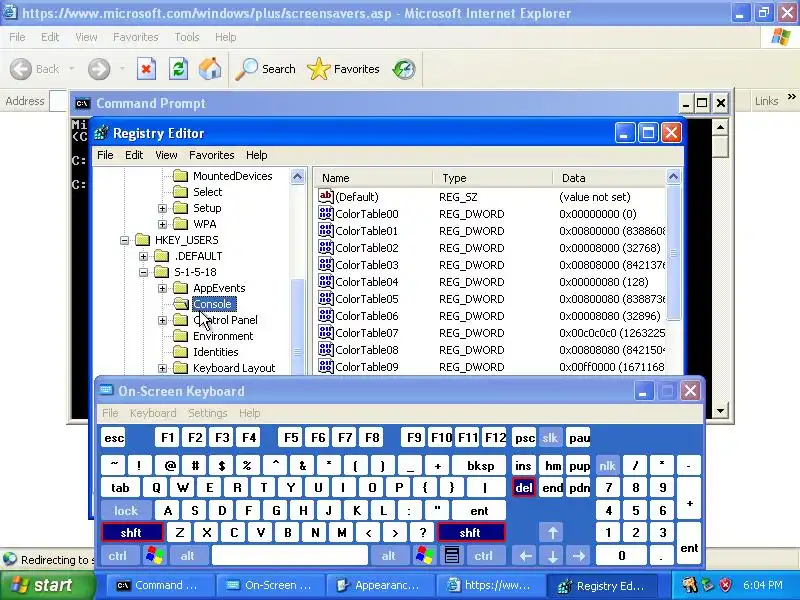The width and height of the screenshot is (800, 600).
Task: Click registry values pane vertical scrollbar thumb
Action: (673, 253)
